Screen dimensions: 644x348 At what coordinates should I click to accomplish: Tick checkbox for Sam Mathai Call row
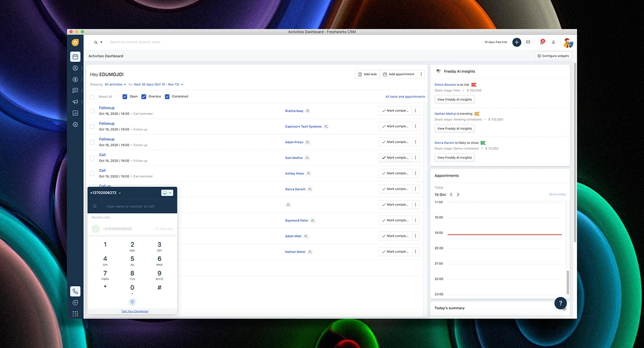tap(92, 158)
